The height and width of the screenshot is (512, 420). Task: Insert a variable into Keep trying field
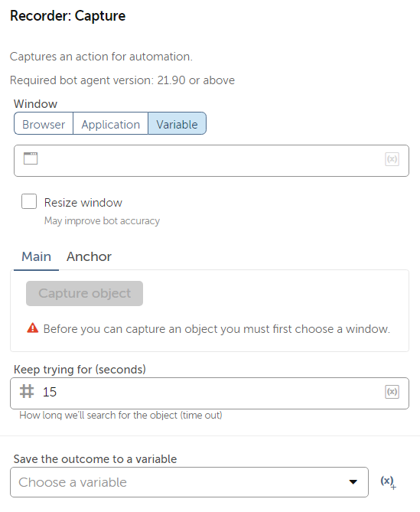tap(392, 392)
